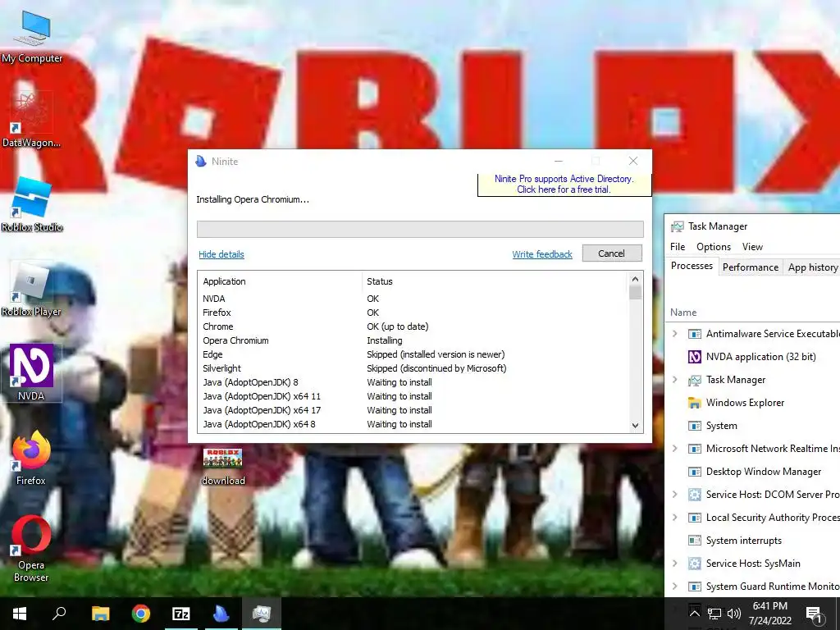Image resolution: width=840 pixels, height=630 pixels.
Task: Select NVDA row in Ninite list
Action: [x=413, y=299]
